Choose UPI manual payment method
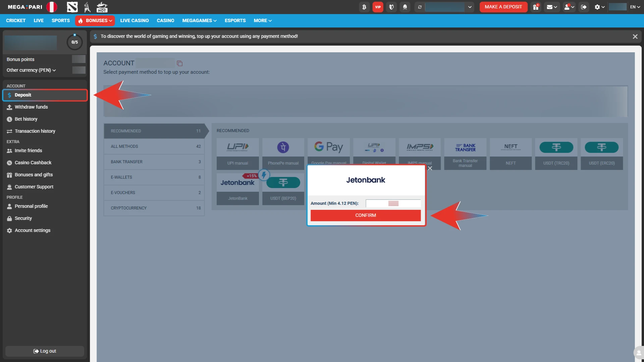This screenshot has height=362, width=644. (x=237, y=154)
